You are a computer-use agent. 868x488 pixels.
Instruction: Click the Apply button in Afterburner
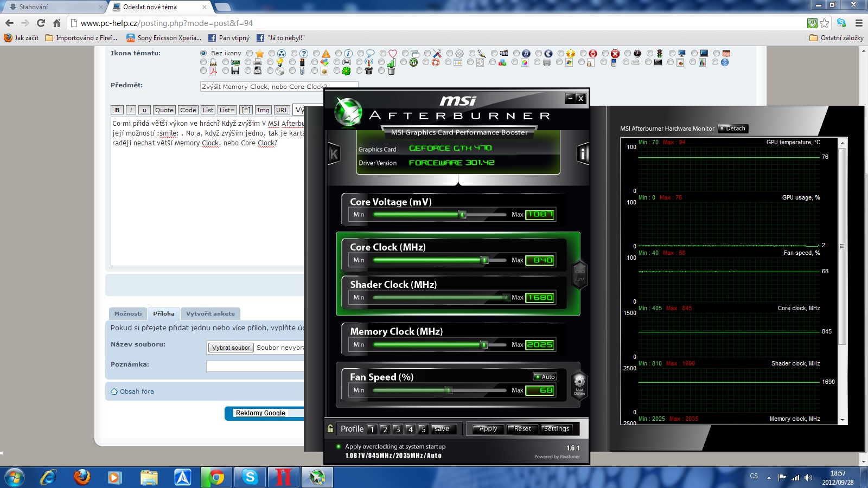click(x=488, y=429)
